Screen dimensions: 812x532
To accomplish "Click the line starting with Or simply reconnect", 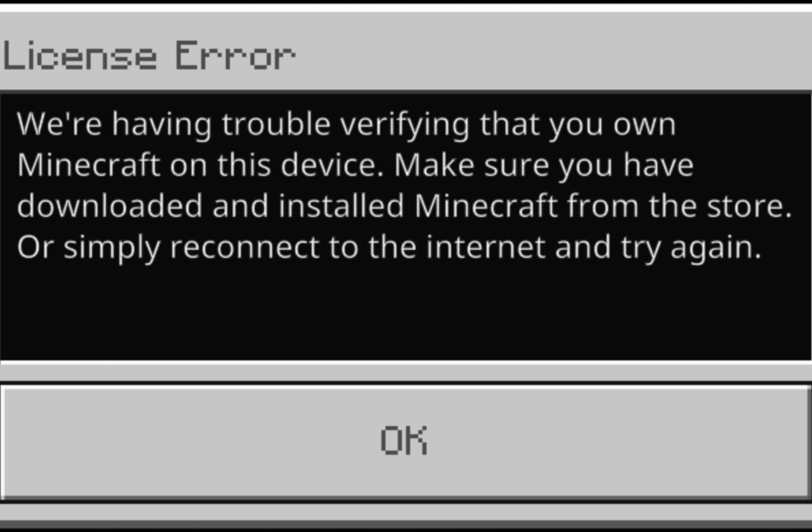I will click(389, 248).
